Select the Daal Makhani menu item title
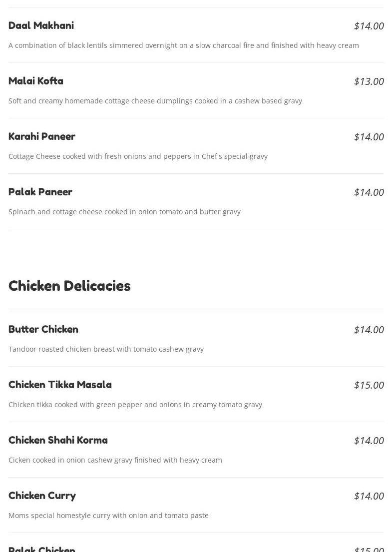Viewport: 392px width, 552px height. (x=41, y=25)
